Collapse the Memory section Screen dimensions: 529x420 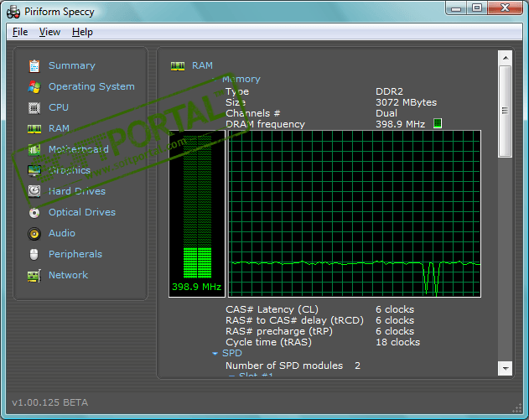tap(215, 80)
